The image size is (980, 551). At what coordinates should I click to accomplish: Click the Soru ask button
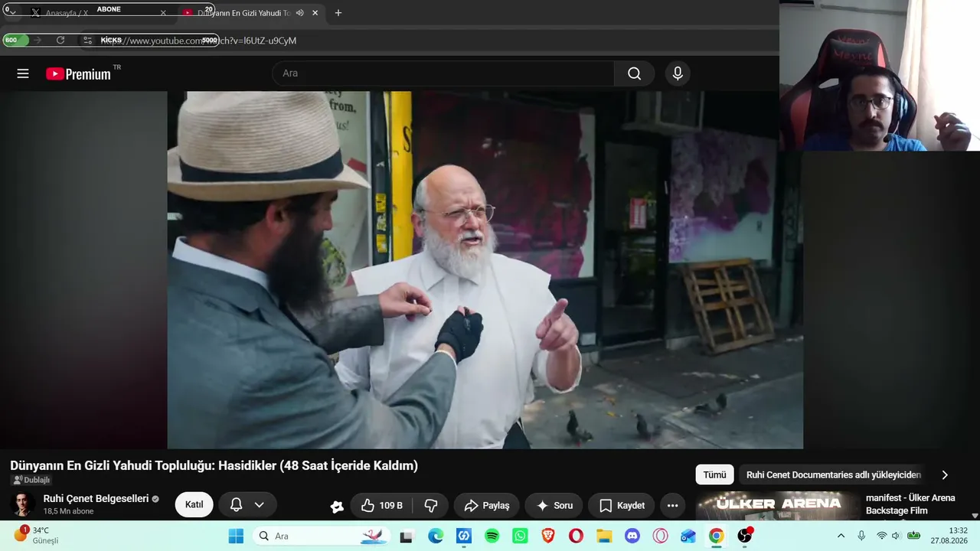pyautogui.click(x=554, y=505)
